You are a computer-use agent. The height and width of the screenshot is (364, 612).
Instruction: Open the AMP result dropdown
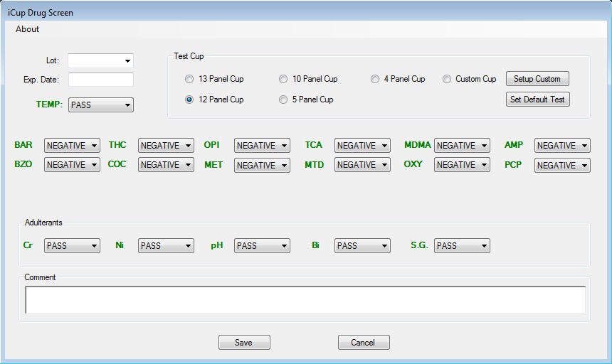coord(562,145)
